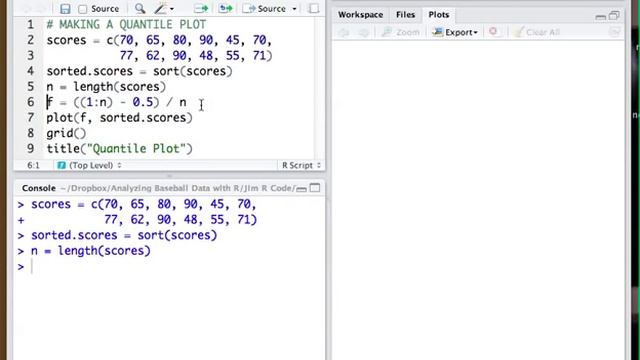Zoom the plot in a new window

click(400, 32)
